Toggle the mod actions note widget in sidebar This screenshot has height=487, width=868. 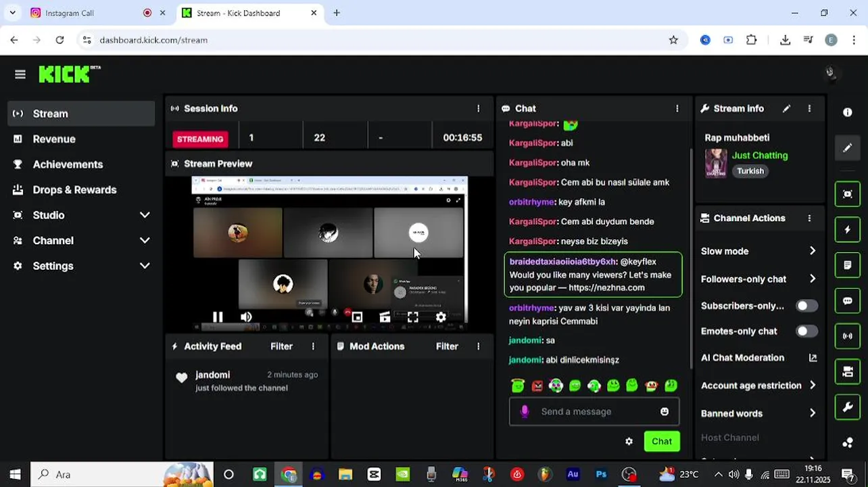pyautogui.click(x=848, y=265)
